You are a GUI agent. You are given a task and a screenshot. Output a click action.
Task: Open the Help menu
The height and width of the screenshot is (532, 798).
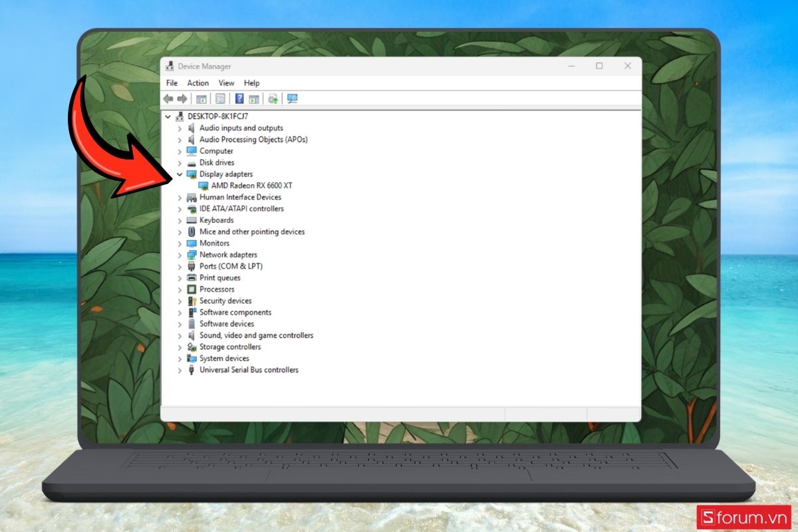(251, 83)
